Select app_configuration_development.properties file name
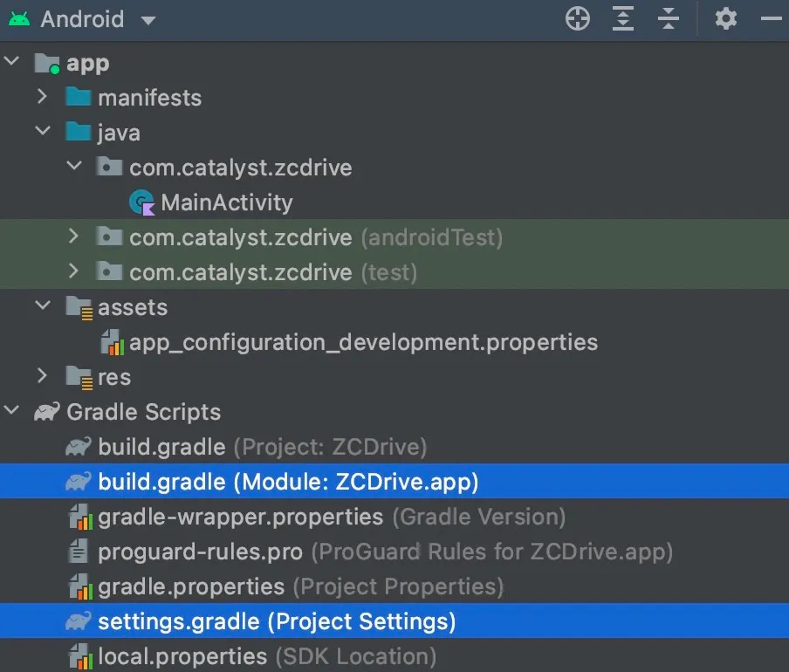789x672 pixels. click(363, 342)
